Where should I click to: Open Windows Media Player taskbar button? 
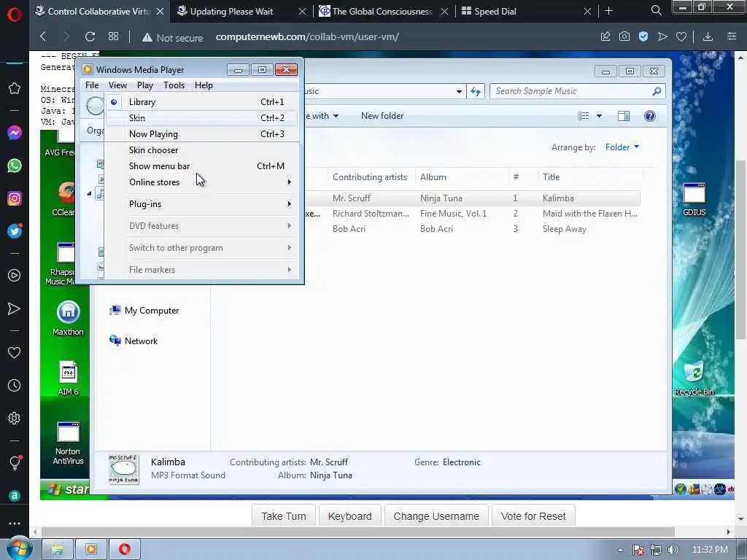coord(90,550)
